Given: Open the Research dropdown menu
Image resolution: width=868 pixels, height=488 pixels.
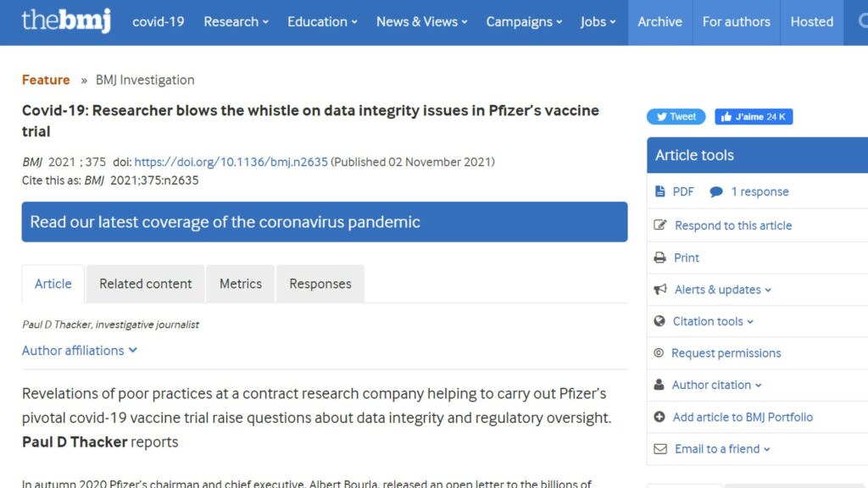Looking at the screenshot, I should click(236, 21).
